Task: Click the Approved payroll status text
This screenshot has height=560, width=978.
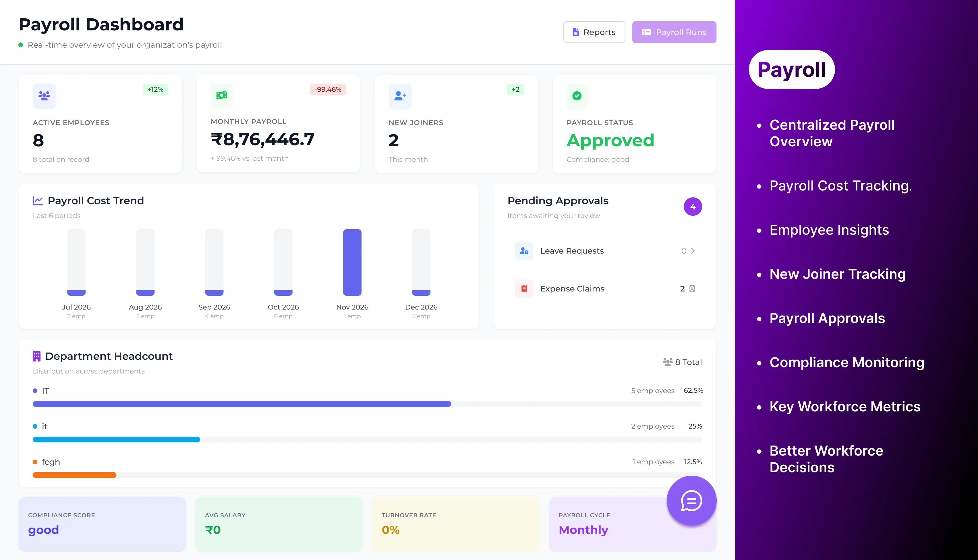Action: pyautogui.click(x=610, y=140)
